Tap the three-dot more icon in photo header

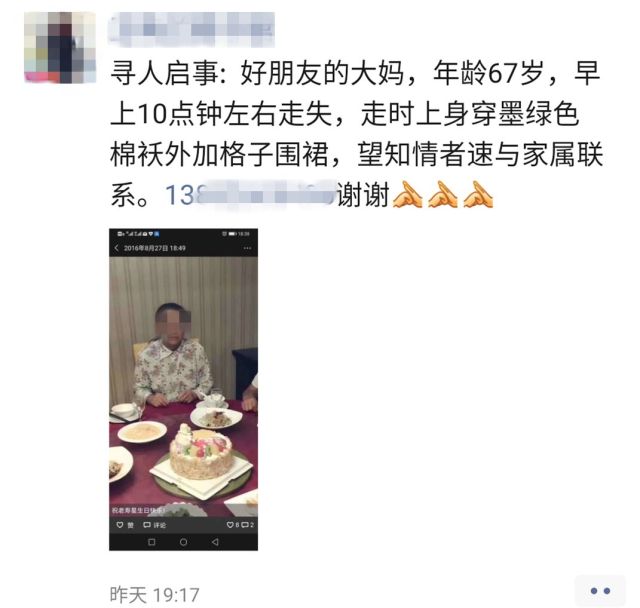click(x=247, y=248)
